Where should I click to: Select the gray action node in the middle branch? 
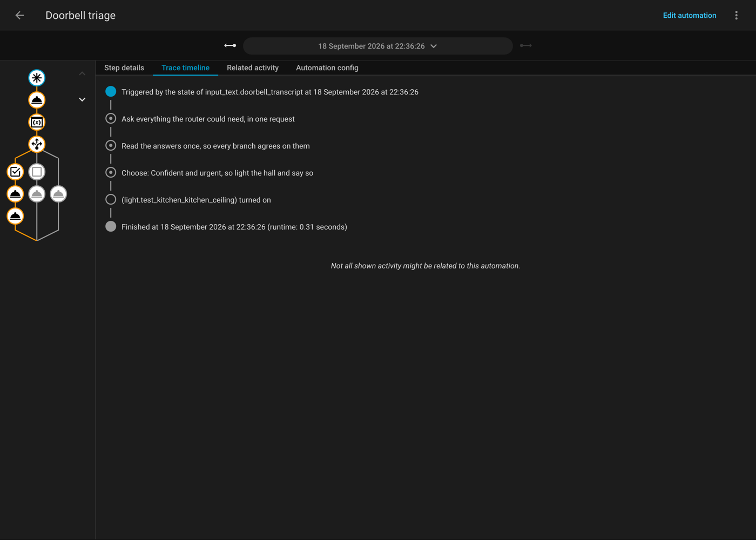pyautogui.click(x=37, y=194)
